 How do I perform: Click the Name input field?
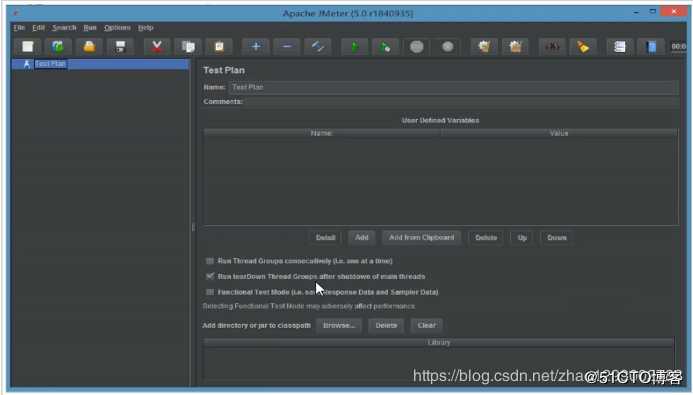pyautogui.click(x=453, y=87)
